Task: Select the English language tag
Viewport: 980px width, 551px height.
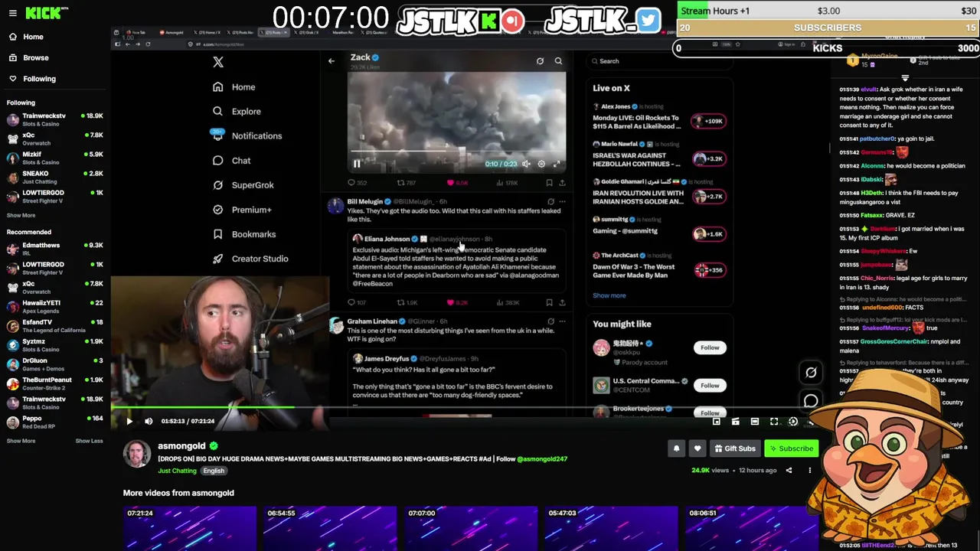Action: click(214, 471)
